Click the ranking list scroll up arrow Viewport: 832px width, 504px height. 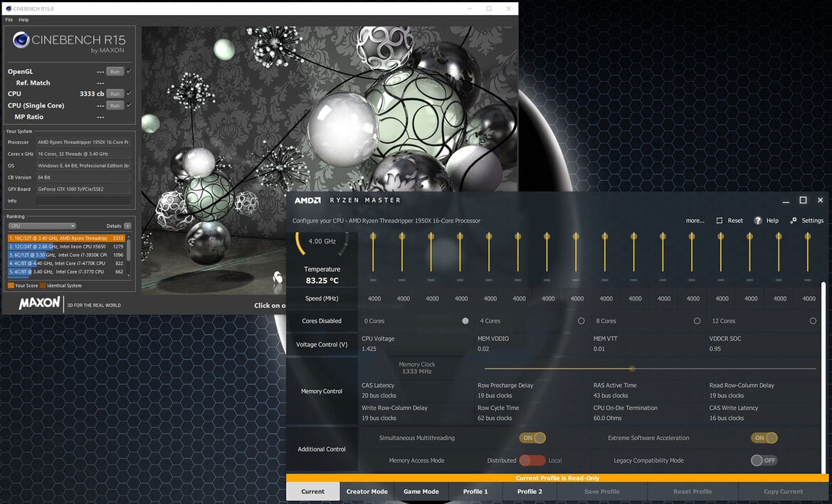128,237
